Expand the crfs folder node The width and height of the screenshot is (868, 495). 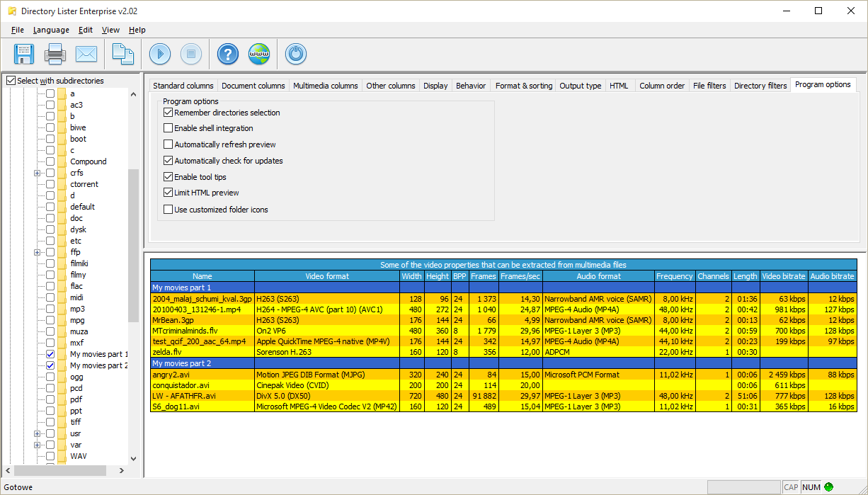37,172
